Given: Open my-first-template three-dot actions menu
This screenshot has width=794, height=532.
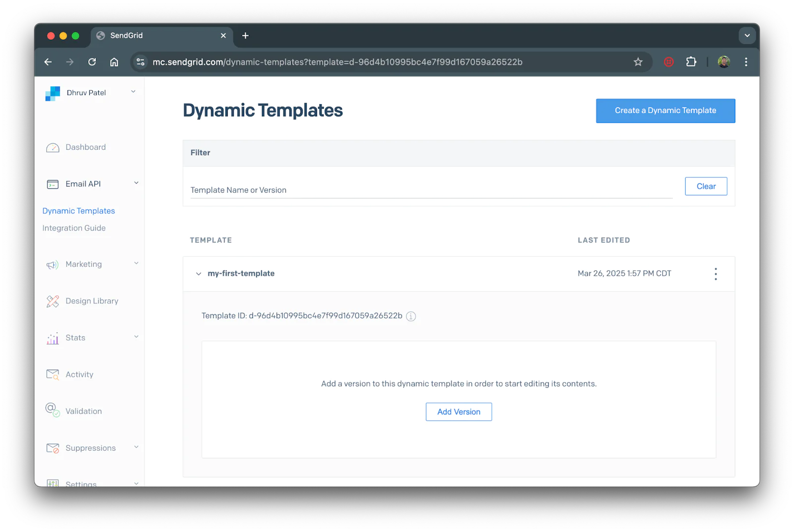Looking at the screenshot, I should (x=716, y=274).
